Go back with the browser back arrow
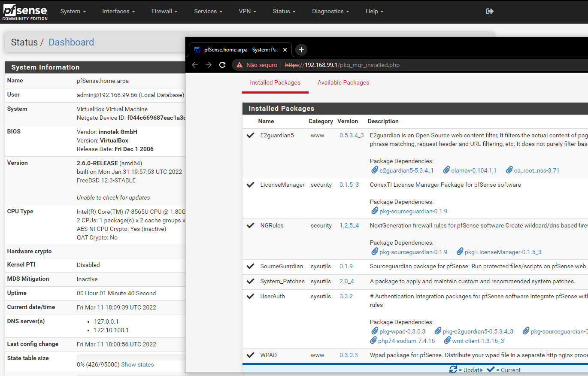Screen dimensions: 588x376 click(195, 65)
